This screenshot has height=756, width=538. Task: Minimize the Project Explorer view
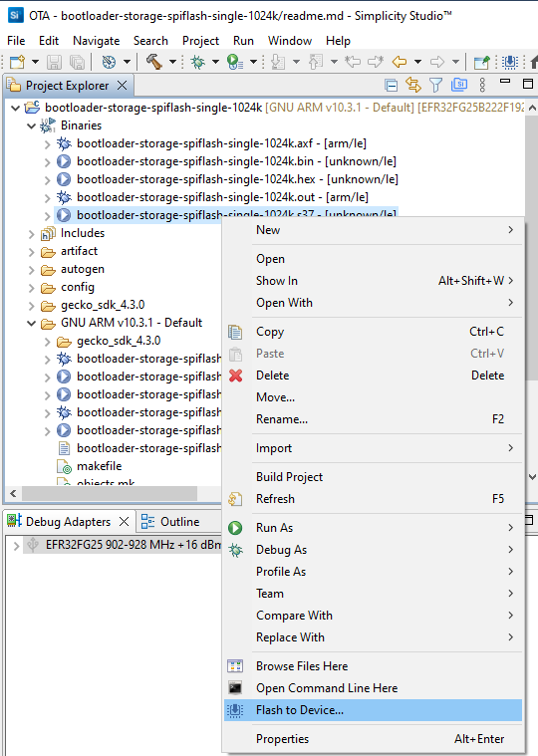click(505, 83)
